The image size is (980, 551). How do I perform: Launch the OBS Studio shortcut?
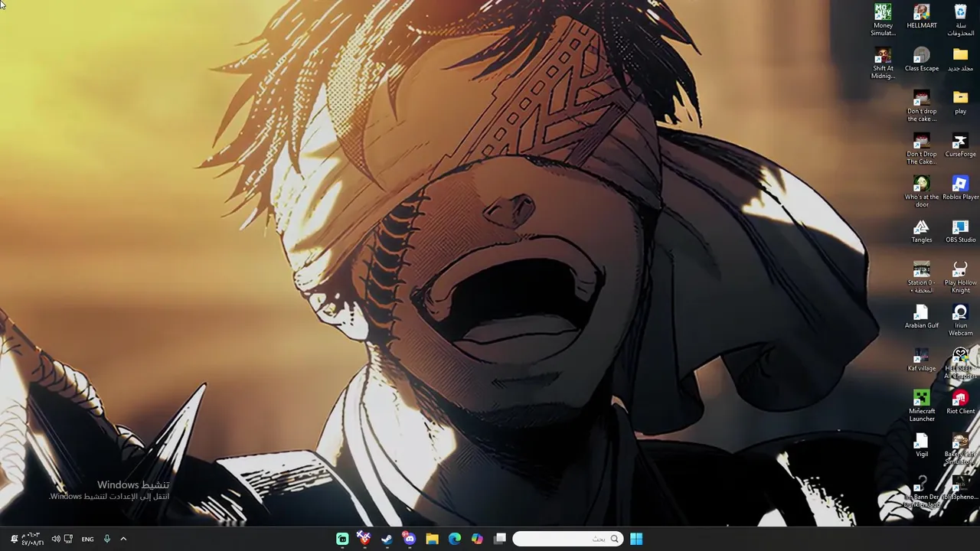(960, 231)
